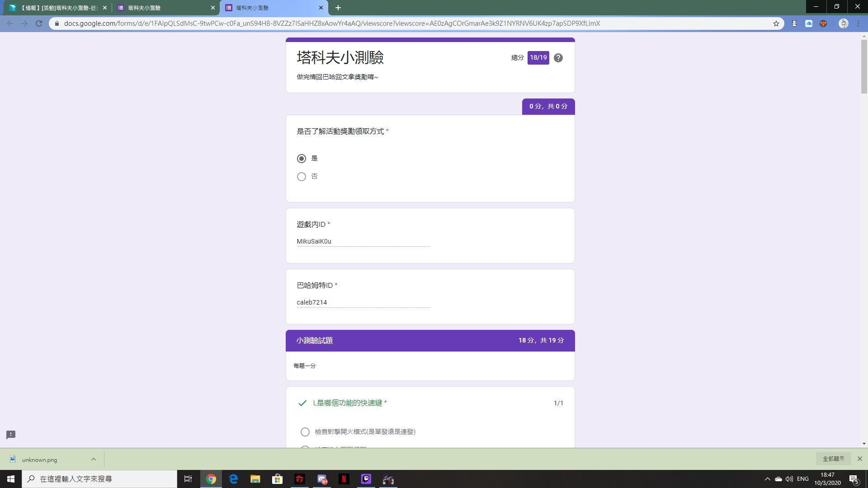Click the 遊戲內ID field with MikuSaiK0u

pos(363,241)
